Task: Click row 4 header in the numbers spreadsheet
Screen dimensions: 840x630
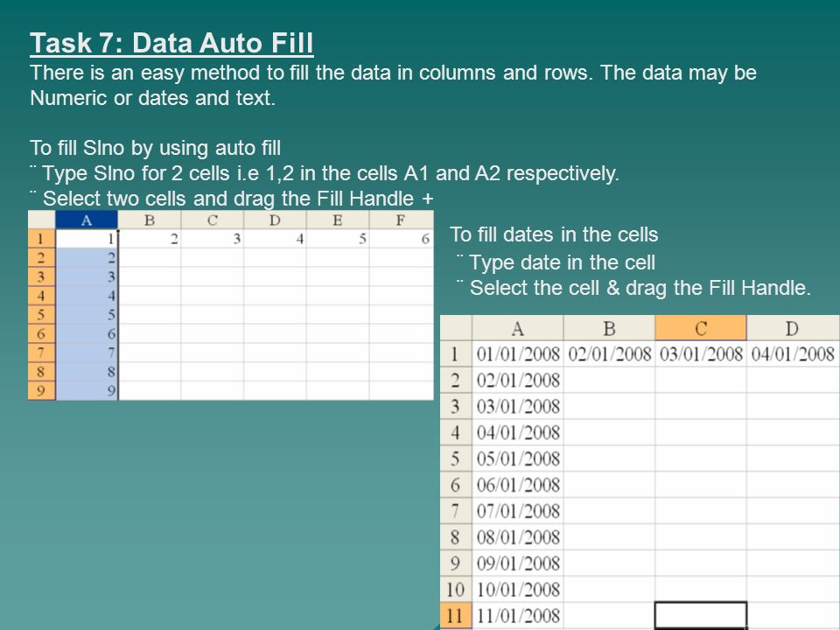Action: pyautogui.click(x=41, y=296)
